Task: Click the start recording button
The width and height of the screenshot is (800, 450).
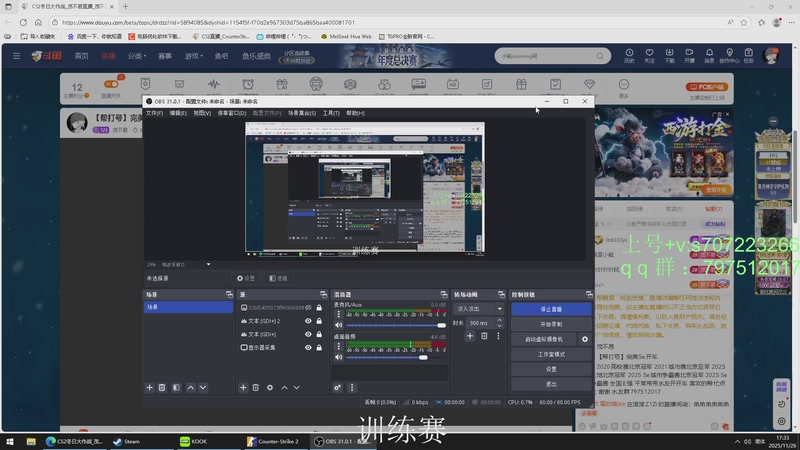Action: click(x=551, y=324)
